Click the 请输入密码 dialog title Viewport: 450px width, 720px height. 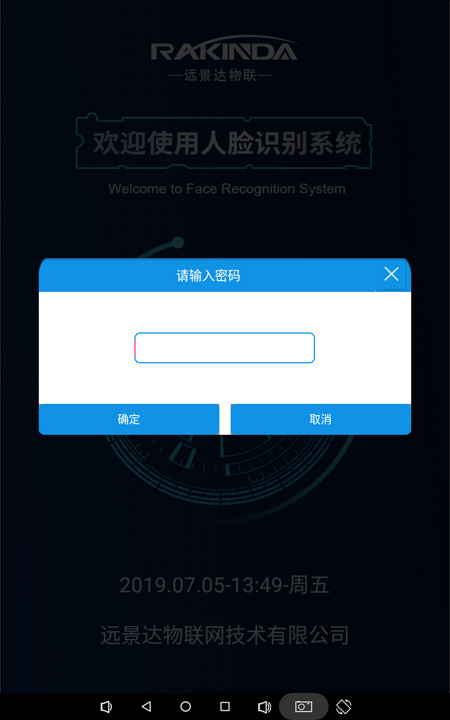coord(208,276)
